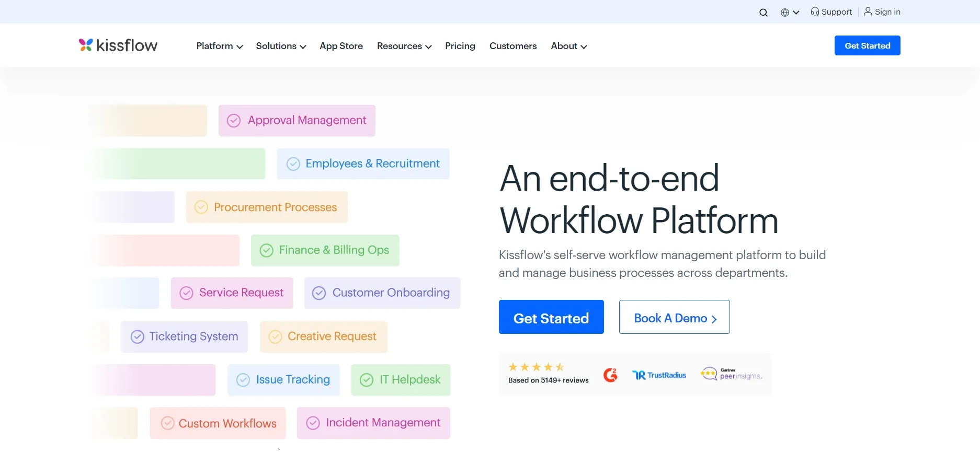
Task: Click the Gartner peer insights logo
Action: click(x=731, y=374)
